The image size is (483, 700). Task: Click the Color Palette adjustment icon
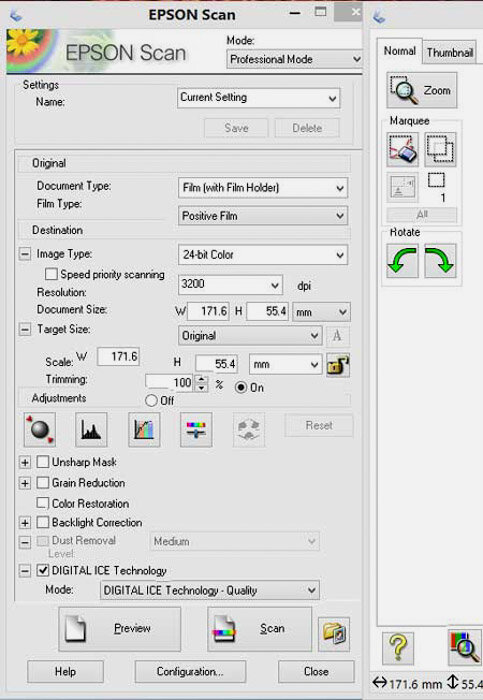249,429
